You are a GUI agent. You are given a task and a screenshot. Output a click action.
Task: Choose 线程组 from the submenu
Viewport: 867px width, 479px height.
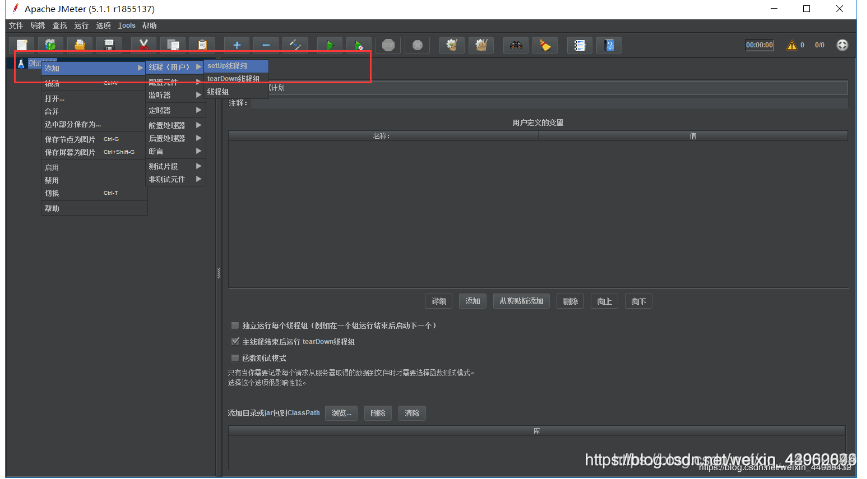[x=236, y=91]
